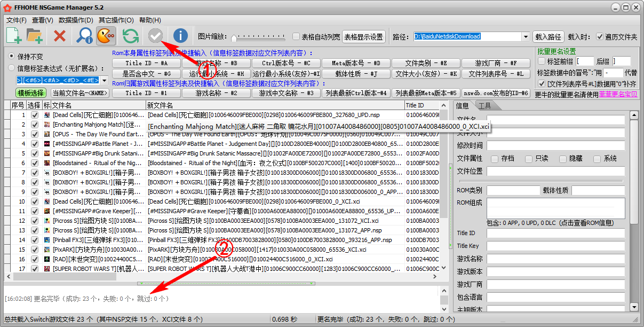Open the 帮助(H) menu
This screenshot has width=644, height=327.
[x=150, y=20]
